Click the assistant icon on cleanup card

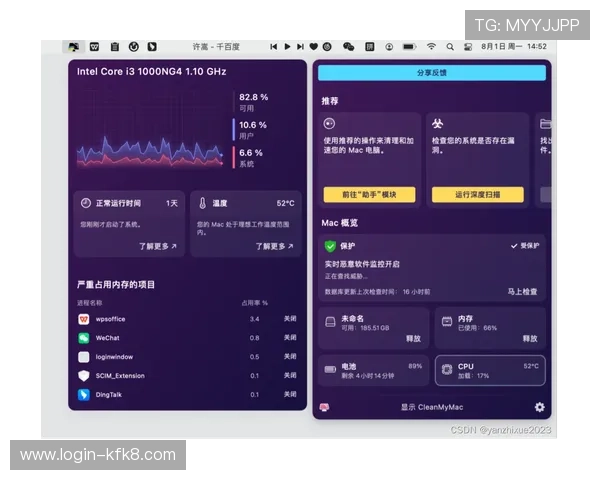pos(329,124)
